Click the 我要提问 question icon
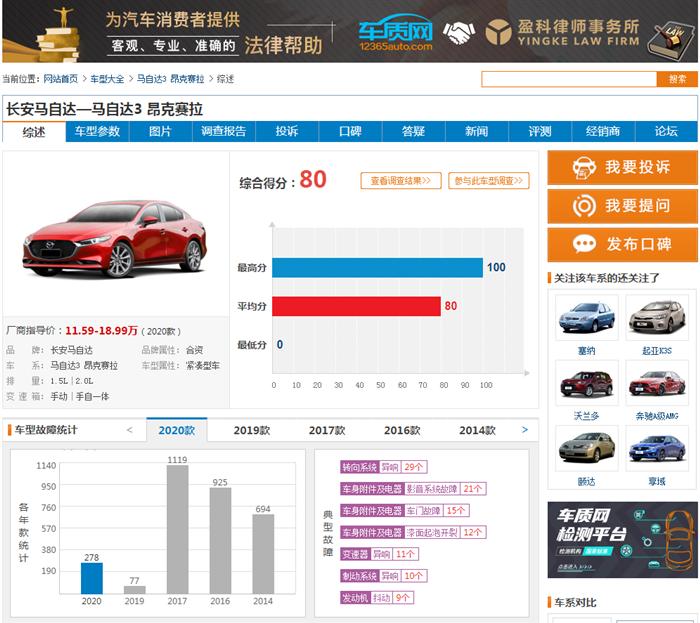This screenshot has width=700, height=623. point(584,206)
